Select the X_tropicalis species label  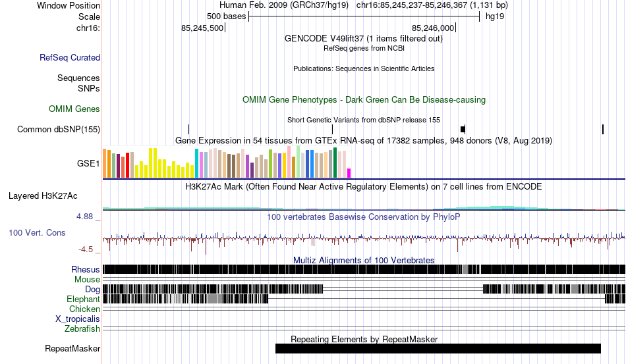[78, 319]
